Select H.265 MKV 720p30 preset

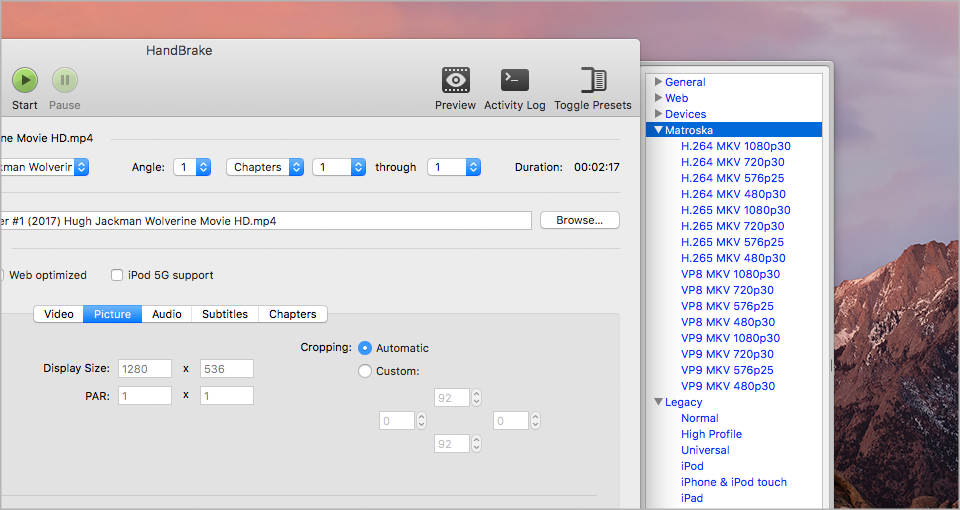(733, 226)
